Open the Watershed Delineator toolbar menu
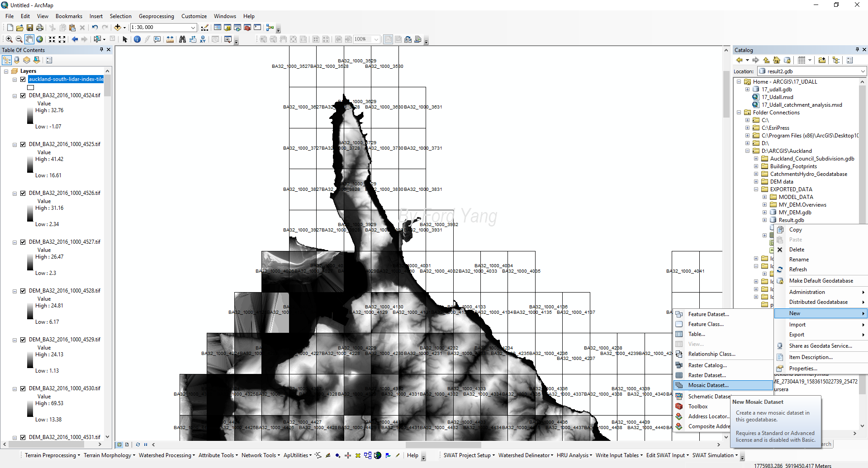 pos(526,455)
